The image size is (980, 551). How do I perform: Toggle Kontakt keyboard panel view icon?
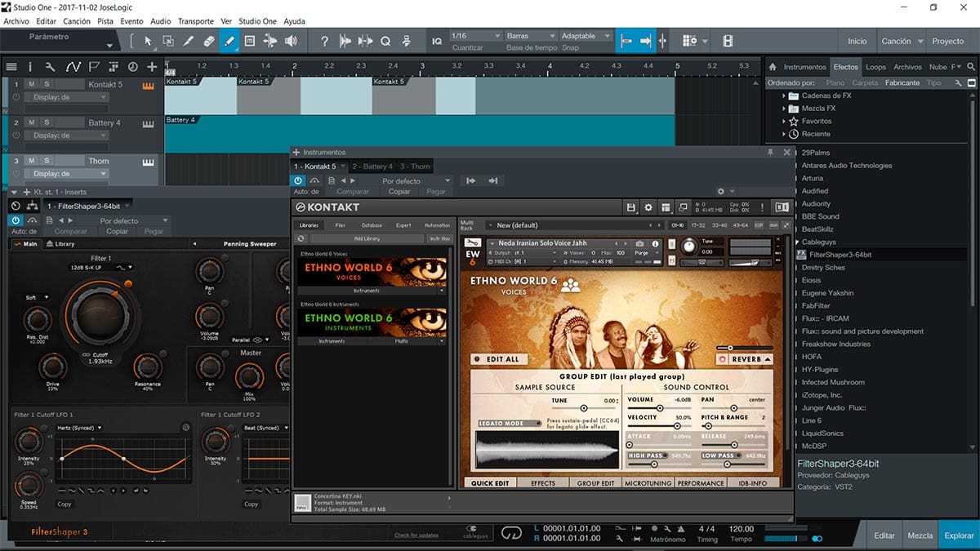point(666,207)
